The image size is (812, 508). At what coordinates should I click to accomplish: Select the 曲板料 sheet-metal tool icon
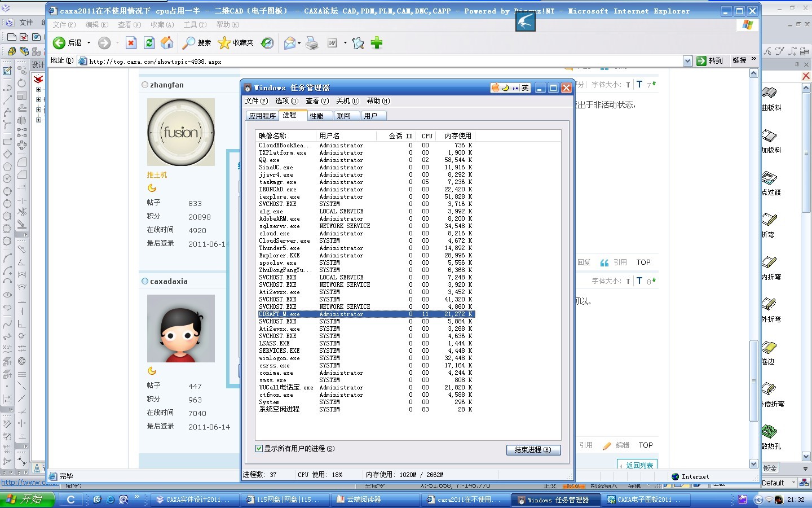click(769, 93)
